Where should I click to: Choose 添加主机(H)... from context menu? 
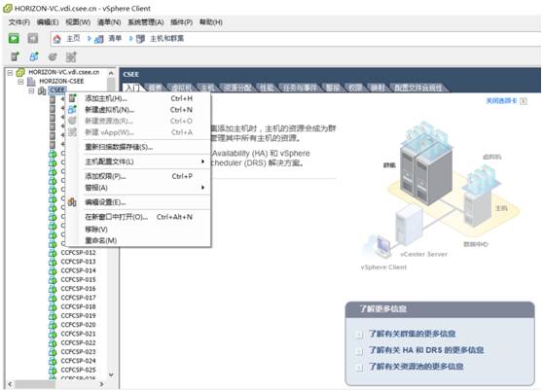coord(138,98)
